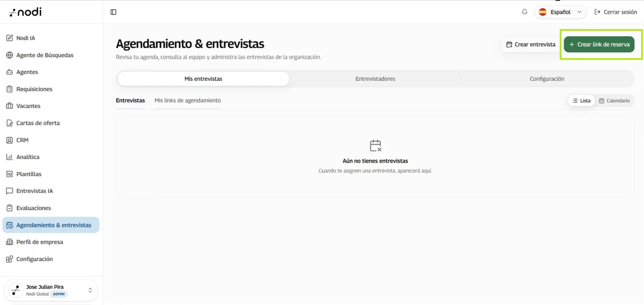Screen dimensions: 644x305
Task: Open notifications bell
Action: [x=524, y=12]
